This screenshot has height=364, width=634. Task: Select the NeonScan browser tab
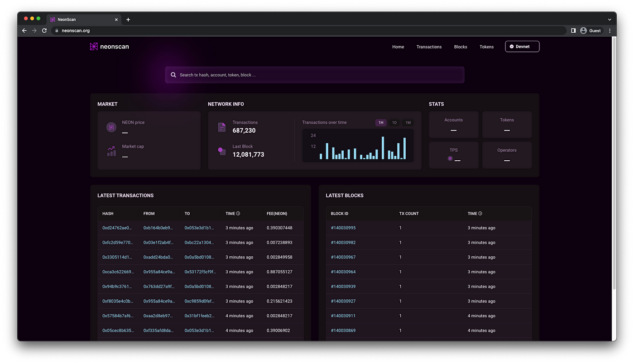(84, 19)
